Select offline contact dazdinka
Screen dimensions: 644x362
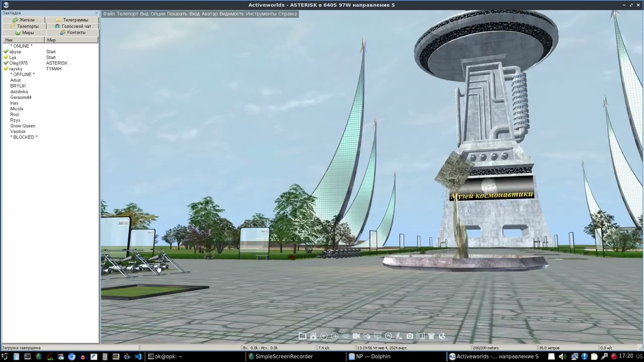(19, 92)
